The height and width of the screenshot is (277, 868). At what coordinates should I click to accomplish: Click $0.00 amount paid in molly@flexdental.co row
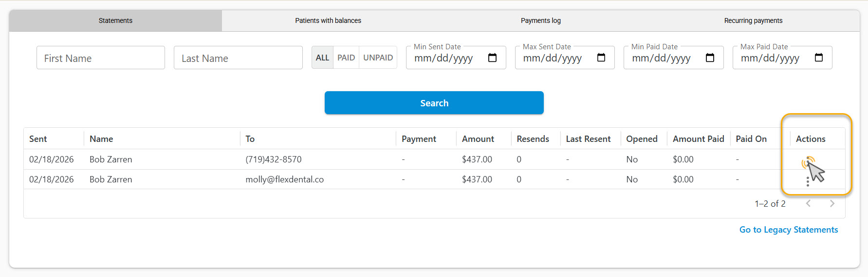click(683, 179)
